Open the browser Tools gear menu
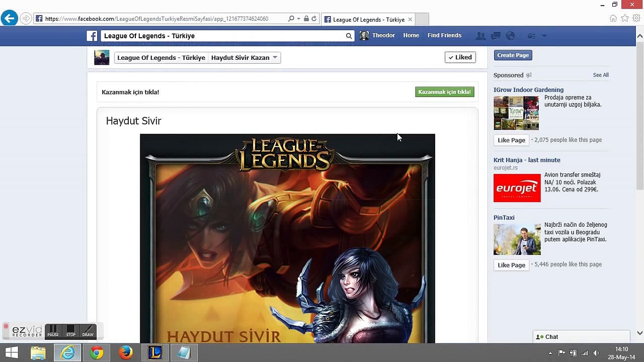Viewport: 644px width, 362px height. tap(636, 19)
